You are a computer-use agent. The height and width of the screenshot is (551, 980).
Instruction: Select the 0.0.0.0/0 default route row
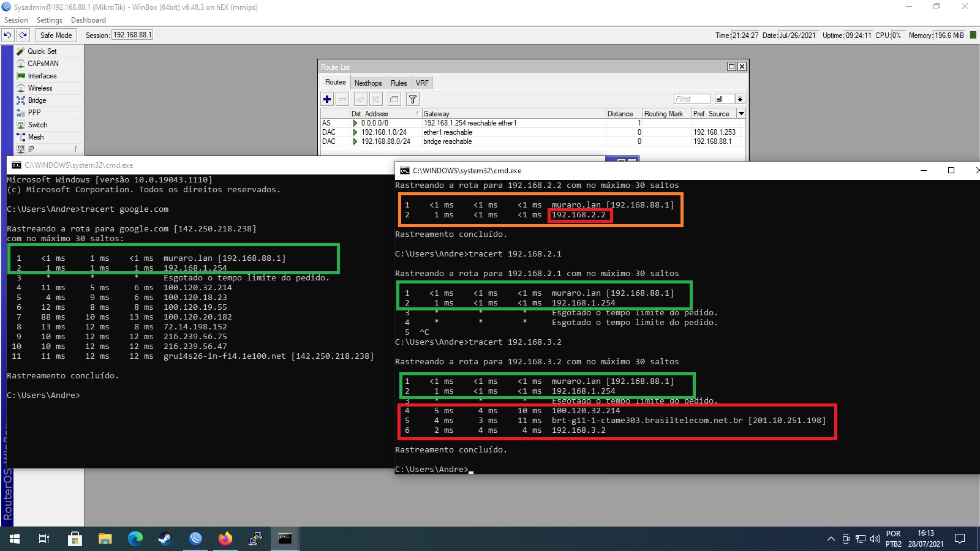pyautogui.click(x=533, y=123)
